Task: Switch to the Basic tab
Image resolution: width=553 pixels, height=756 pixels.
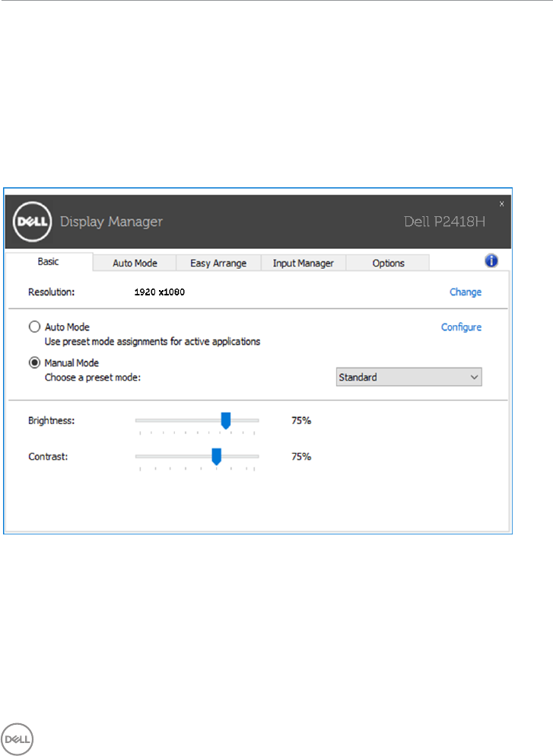Action: click(x=48, y=262)
